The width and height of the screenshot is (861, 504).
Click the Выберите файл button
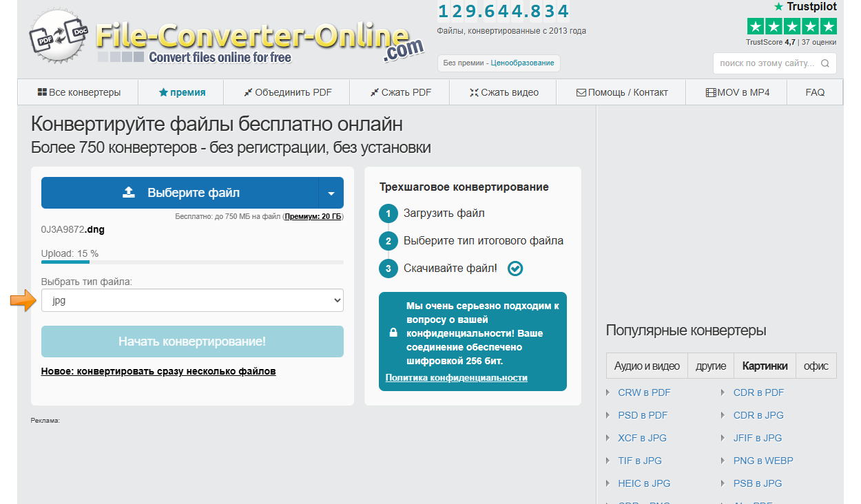[180, 193]
